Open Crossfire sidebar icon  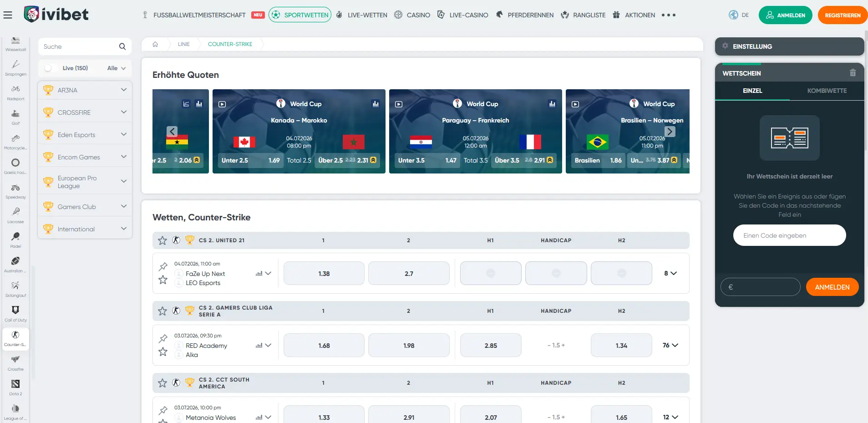click(15, 363)
